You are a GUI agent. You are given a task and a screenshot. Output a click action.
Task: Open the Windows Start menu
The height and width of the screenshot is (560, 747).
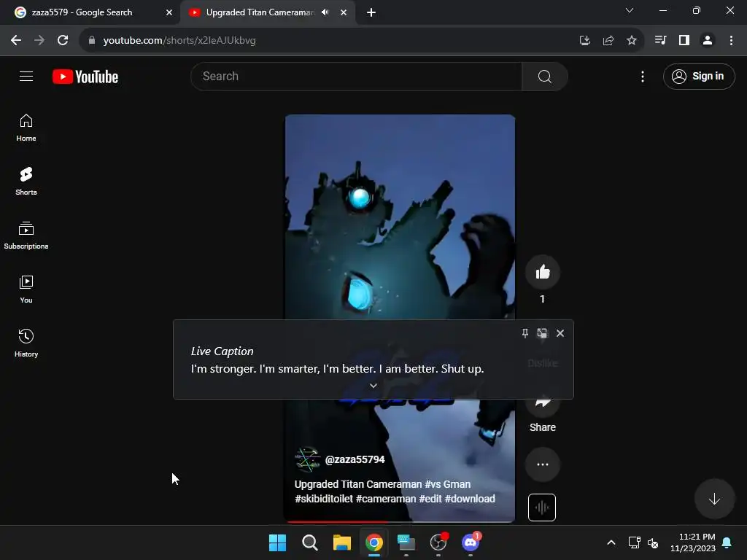pos(277,542)
